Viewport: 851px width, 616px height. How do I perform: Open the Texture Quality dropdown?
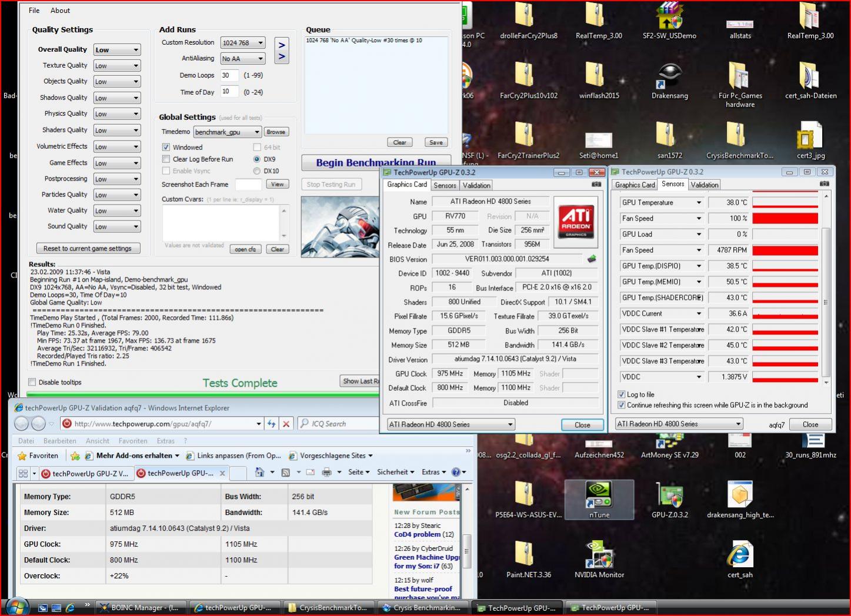pos(117,66)
